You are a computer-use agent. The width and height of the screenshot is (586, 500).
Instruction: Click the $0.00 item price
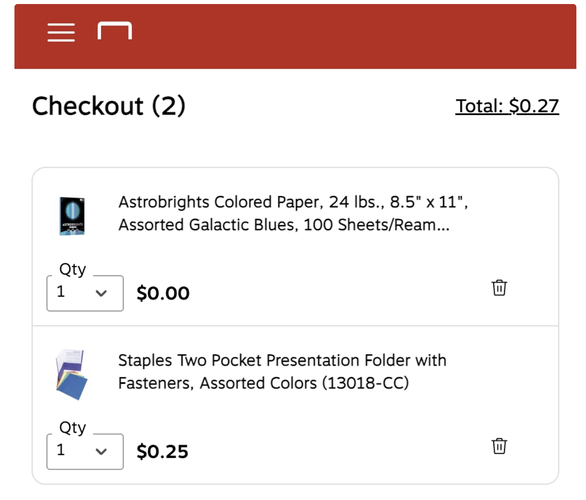(163, 293)
